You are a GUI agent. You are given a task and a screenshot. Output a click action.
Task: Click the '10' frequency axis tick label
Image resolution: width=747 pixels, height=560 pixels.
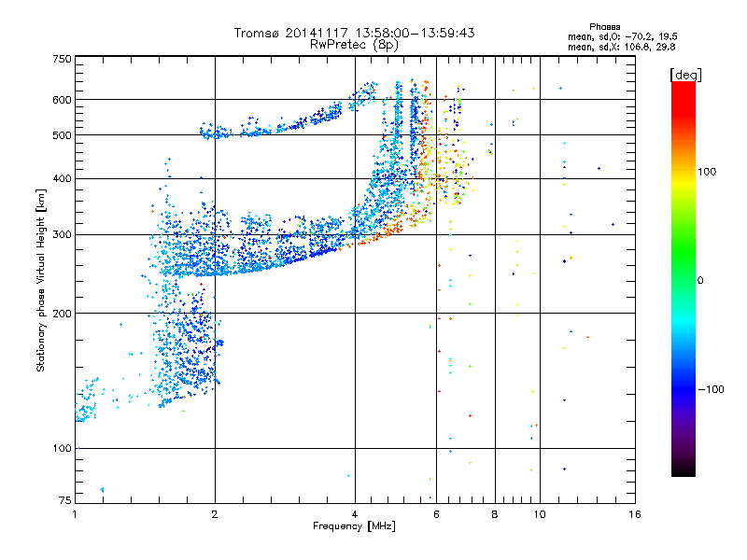tap(540, 514)
